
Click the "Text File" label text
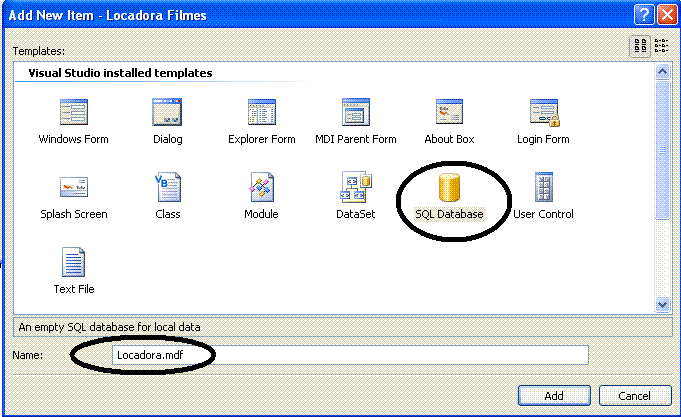click(x=74, y=289)
